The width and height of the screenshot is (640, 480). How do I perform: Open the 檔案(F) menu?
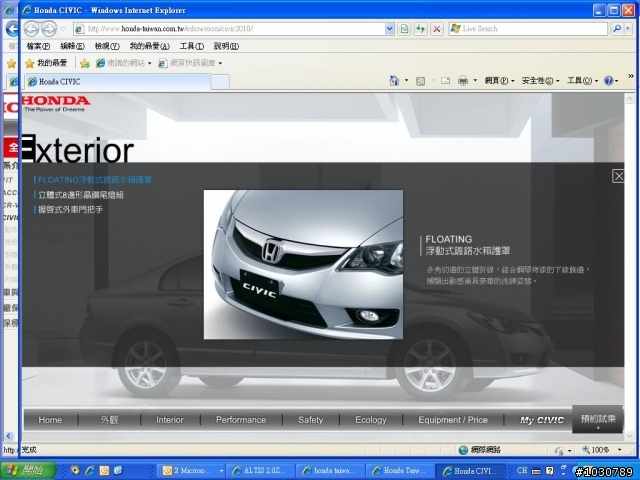coord(38,46)
